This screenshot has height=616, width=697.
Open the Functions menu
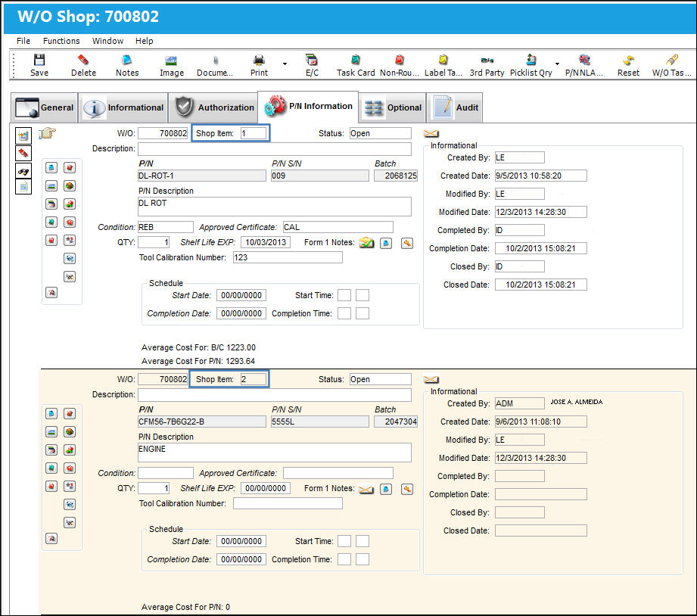(x=61, y=41)
